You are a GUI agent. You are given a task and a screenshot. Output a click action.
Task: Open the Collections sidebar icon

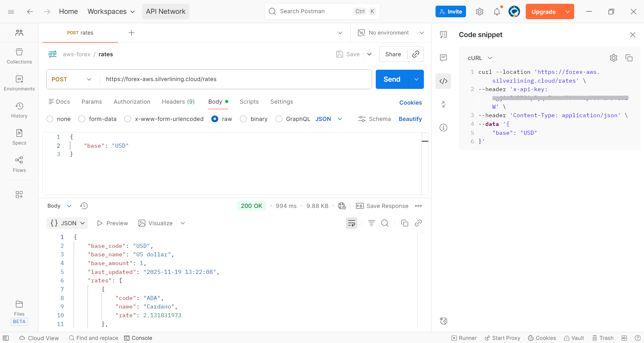tap(19, 56)
